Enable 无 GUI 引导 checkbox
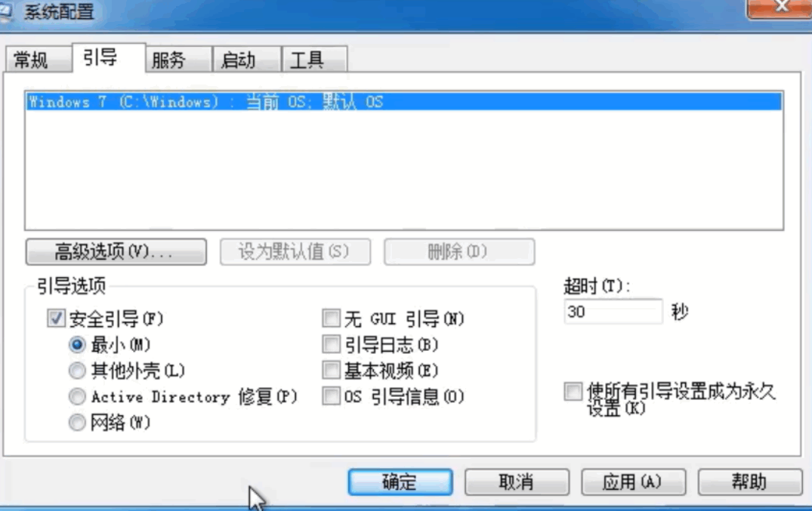 pyautogui.click(x=331, y=319)
